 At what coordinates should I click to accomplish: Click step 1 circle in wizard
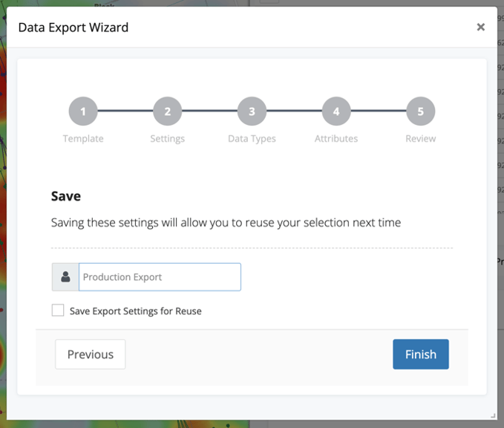(83, 111)
